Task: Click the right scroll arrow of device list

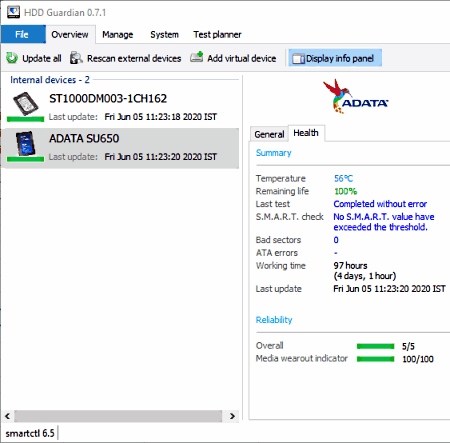Action: [x=232, y=416]
